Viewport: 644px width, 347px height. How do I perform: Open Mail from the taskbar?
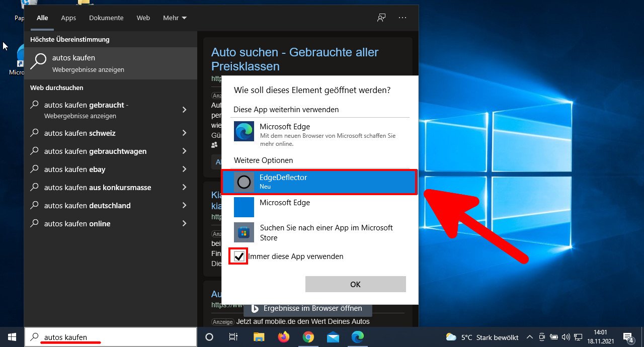(333, 337)
